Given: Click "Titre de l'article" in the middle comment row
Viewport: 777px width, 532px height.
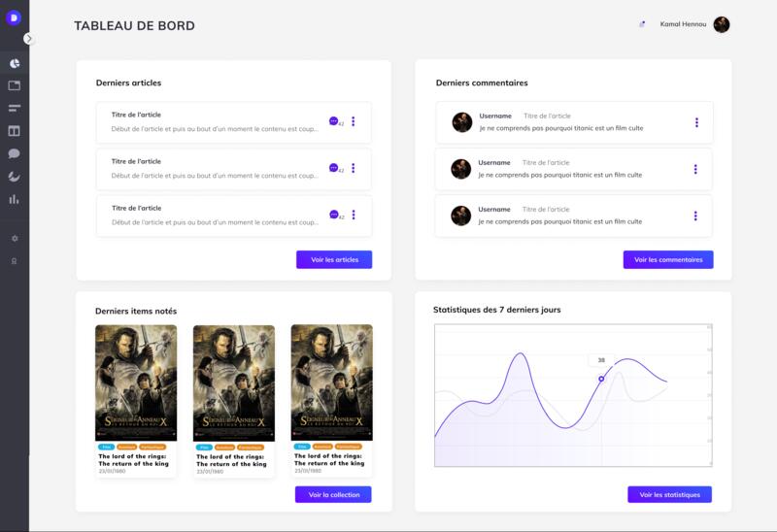Looking at the screenshot, I should coord(546,162).
